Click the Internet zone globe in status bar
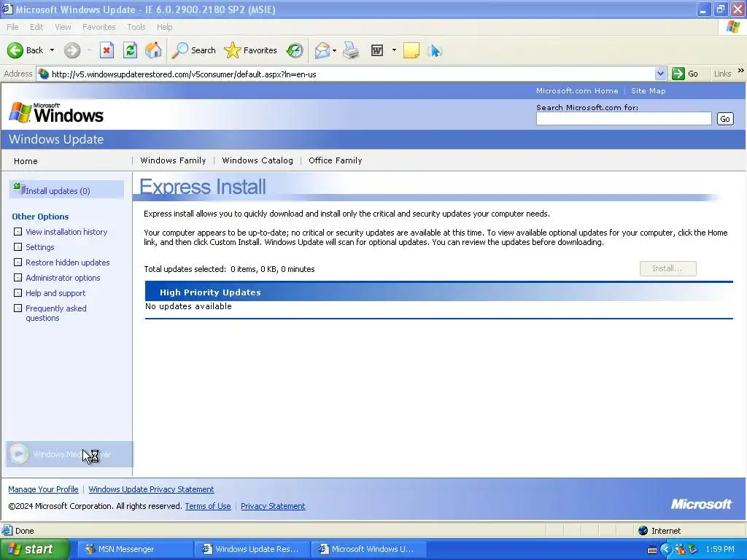747x560 pixels. 643,531
